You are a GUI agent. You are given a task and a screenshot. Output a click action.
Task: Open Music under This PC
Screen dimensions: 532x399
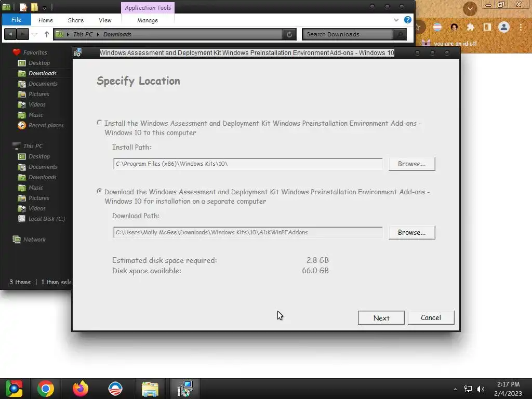pos(36,188)
